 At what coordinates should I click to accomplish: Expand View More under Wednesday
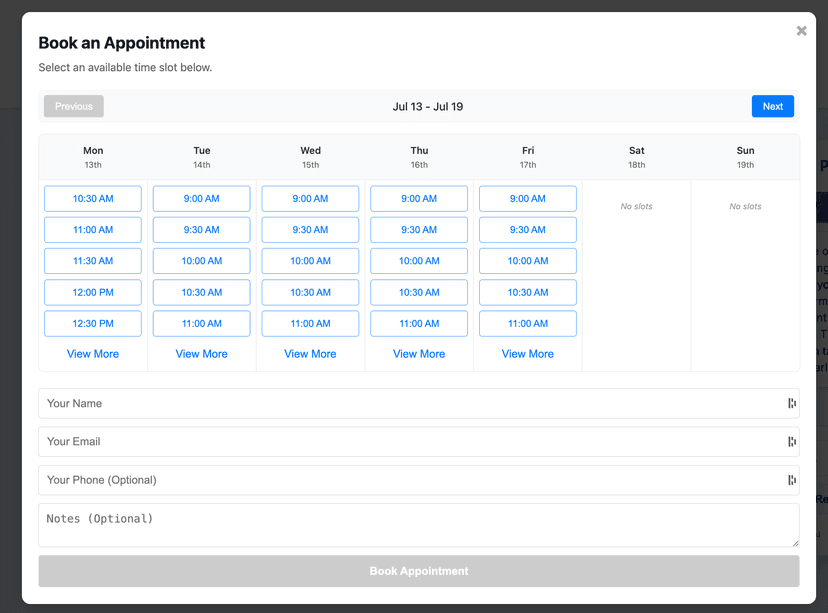(x=310, y=354)
